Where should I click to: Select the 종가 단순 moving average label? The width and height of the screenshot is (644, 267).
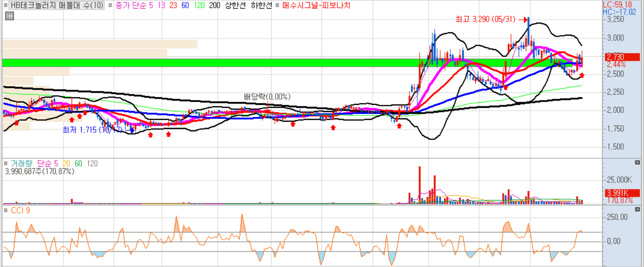(132, 6)
